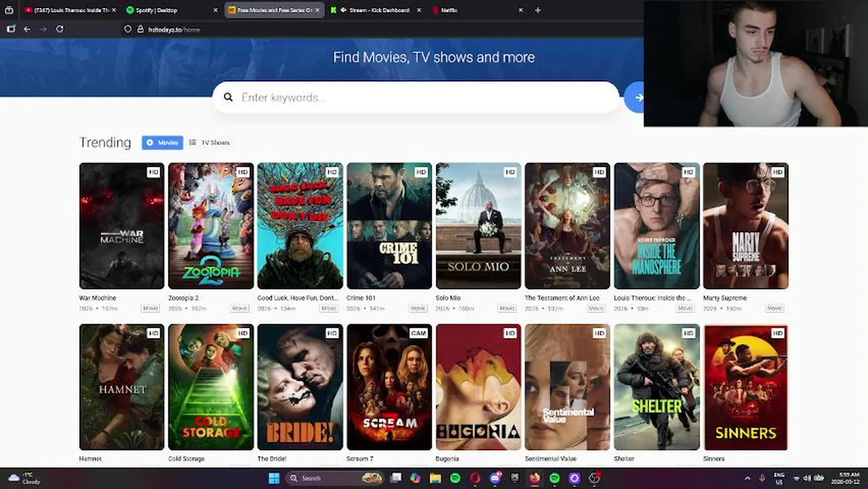Open the Zootopia 2 poster

coord(211,225)
